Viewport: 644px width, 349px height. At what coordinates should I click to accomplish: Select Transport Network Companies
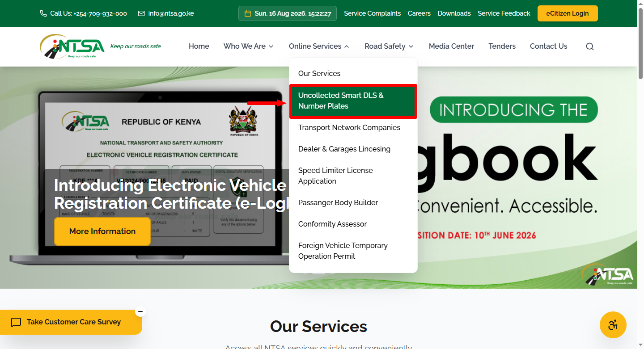tap(353, 128)
